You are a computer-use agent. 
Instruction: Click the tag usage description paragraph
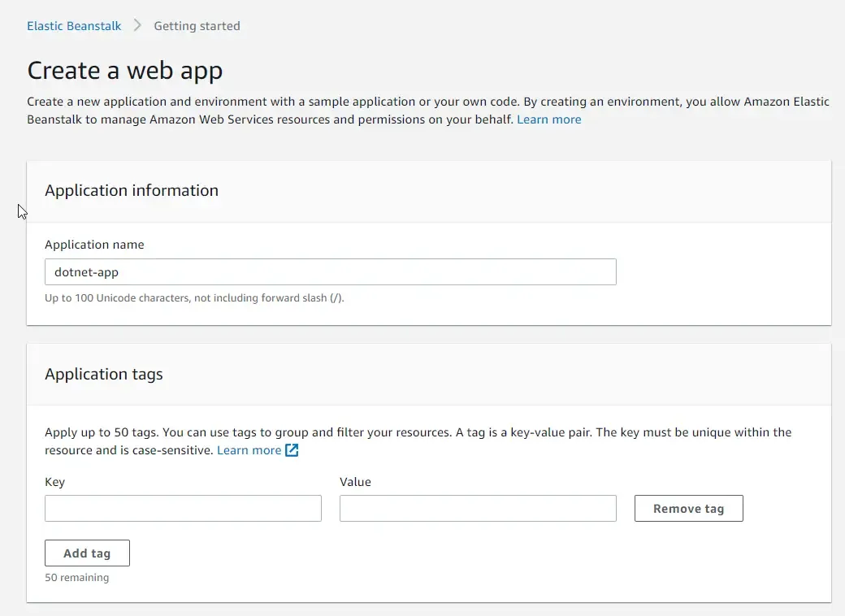[x=418, y=440]
